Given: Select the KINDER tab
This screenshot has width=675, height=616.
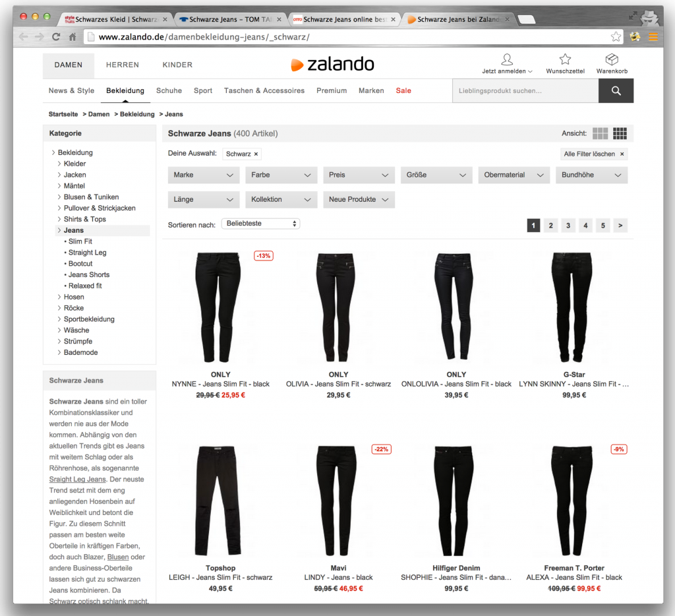Looking at the screenshot, I should [177, 65].
